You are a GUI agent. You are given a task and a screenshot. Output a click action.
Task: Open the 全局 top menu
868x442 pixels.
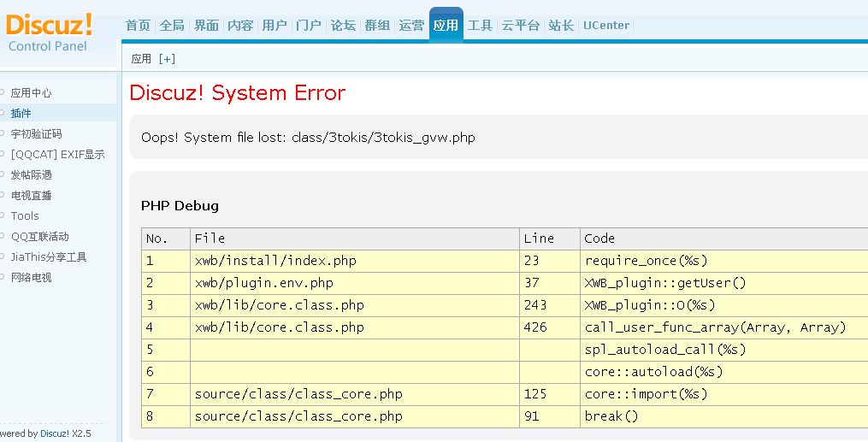(x=172, y=26)
